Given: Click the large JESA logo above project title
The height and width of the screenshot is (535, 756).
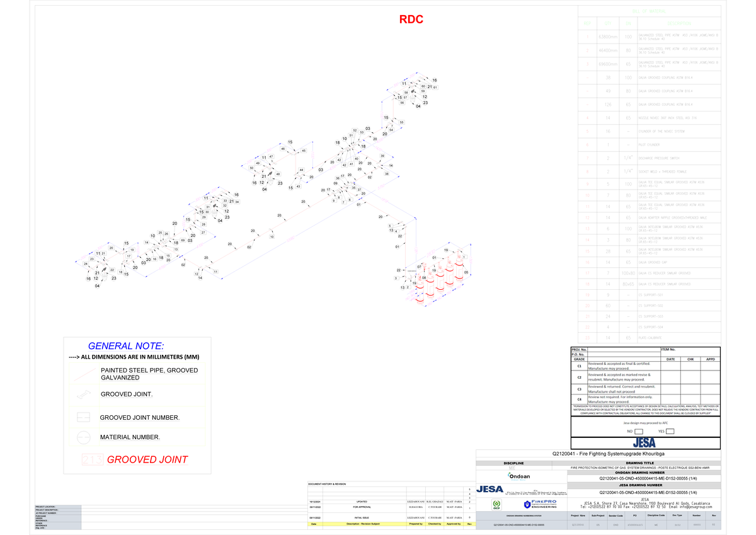Looking at the screenshot, I should coord(644,442).
